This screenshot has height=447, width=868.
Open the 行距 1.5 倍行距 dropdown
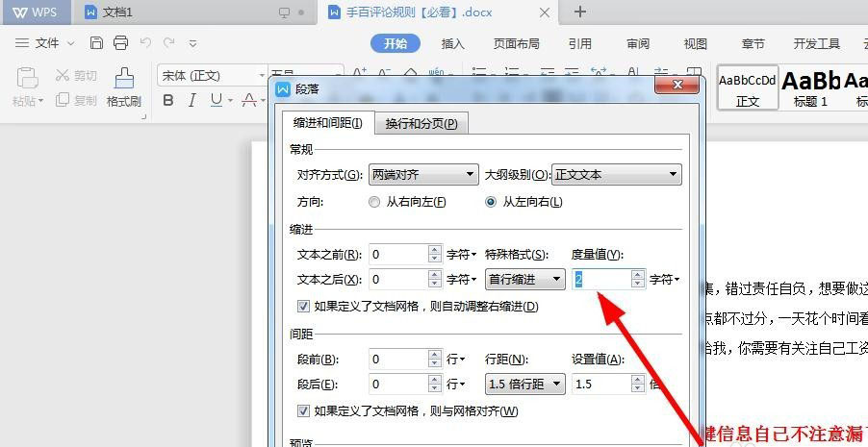tap(524, 384)
